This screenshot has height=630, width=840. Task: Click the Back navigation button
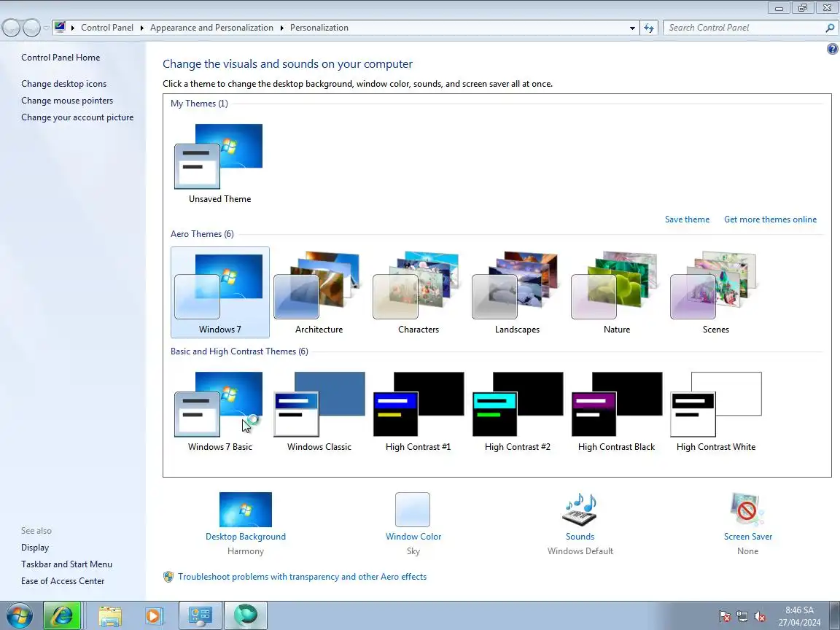(x=11, y=28)
